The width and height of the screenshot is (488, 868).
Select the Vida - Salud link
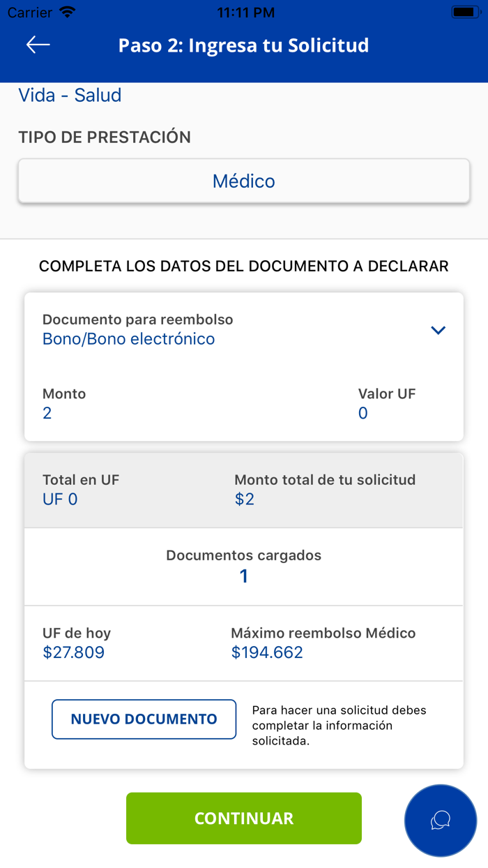tap(70, 95)
